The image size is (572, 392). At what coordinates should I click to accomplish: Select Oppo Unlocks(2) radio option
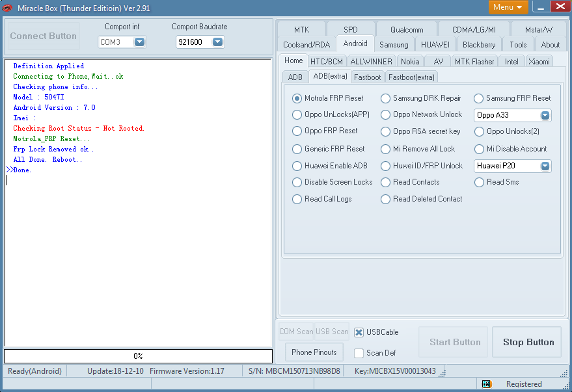(x=479, y=131)
